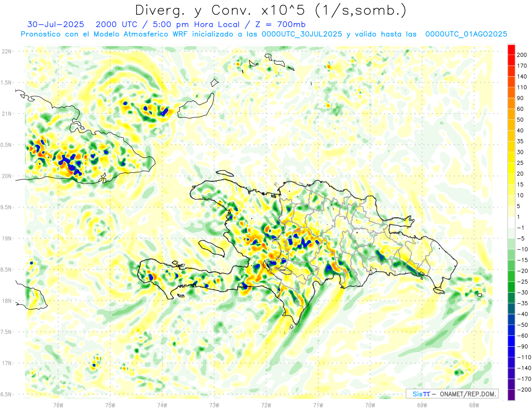
Task: Click the 7.5N latitude label
Action: click(x=6, y=332)
